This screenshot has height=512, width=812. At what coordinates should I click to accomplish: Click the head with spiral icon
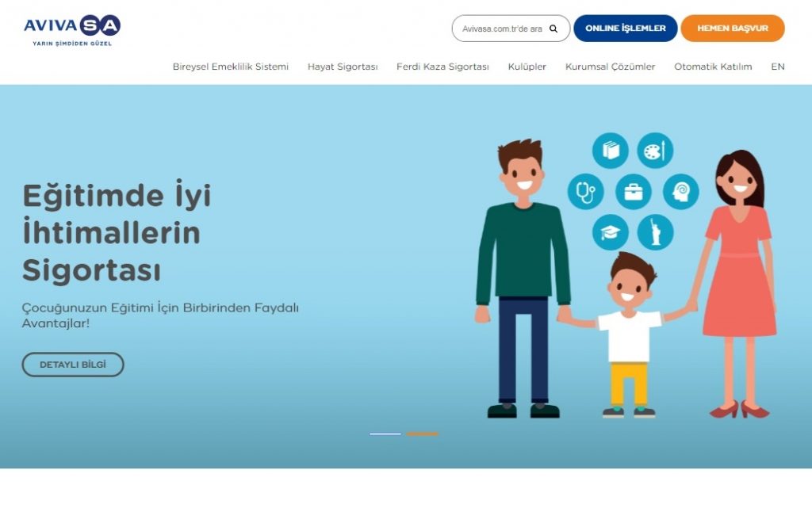[x=680, y=192]
